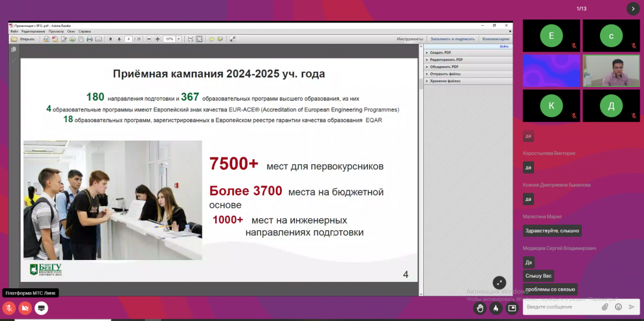644x321 pixels.
Task: Click the save floppy disk icon
Action: [81, 39]
